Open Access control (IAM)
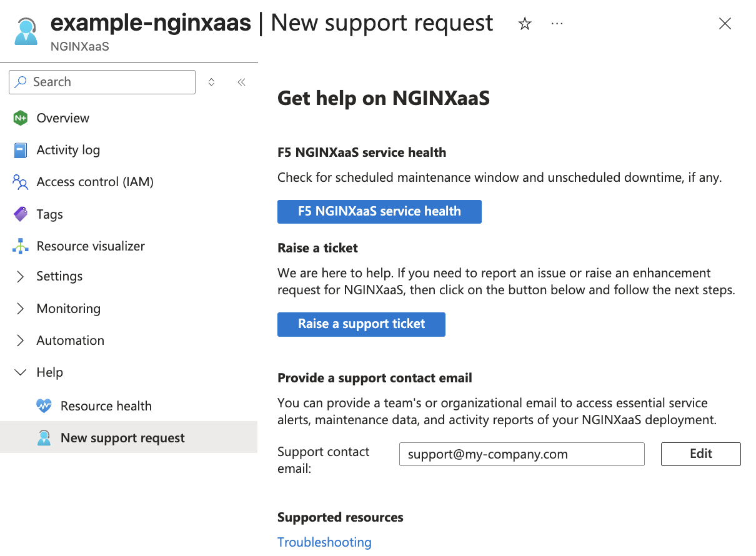Viewport: 756px width, 556px height. tap(95, 182)
